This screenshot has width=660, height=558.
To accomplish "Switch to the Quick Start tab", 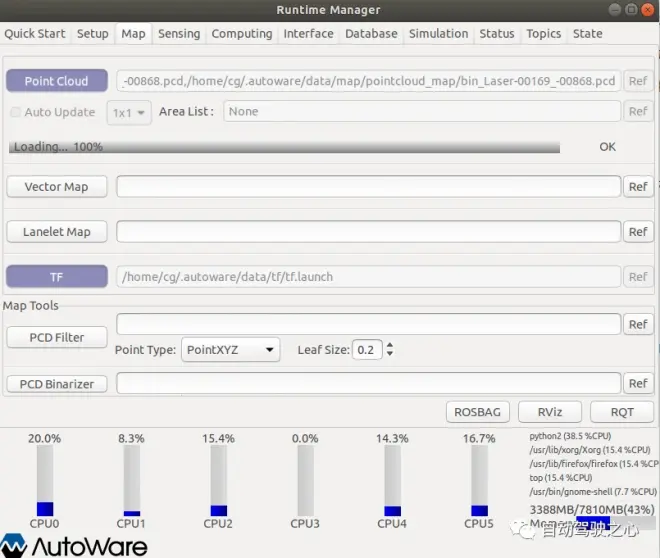I will (35, 34).
